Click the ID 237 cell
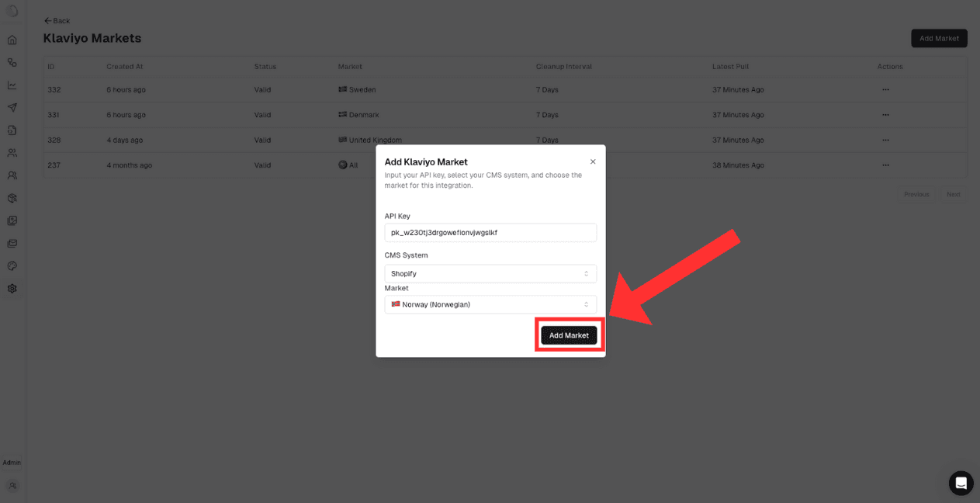Viewport: 980px width, 503px height. point(54,165)
